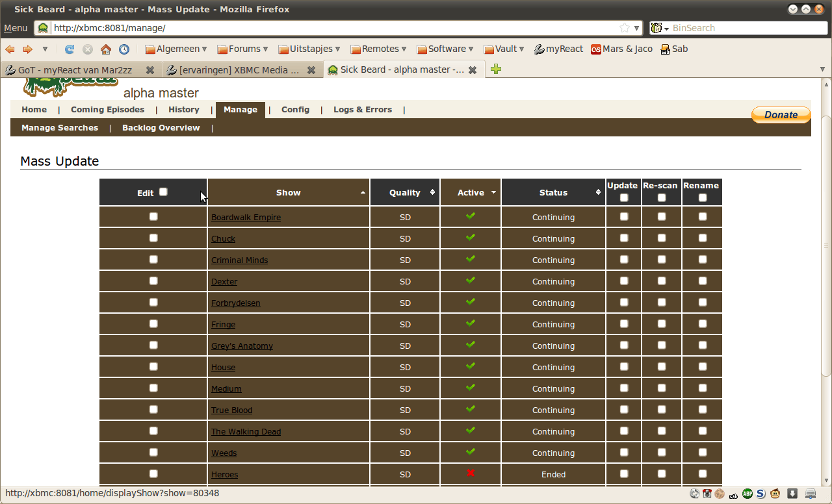Open the Sab bookmark

tap(674, 49)
